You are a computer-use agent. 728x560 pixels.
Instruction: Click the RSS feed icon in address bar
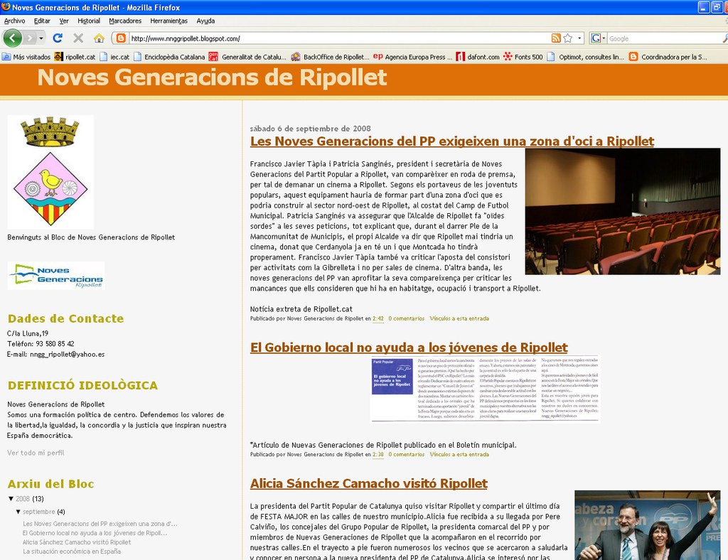click(x=556, y=38)
